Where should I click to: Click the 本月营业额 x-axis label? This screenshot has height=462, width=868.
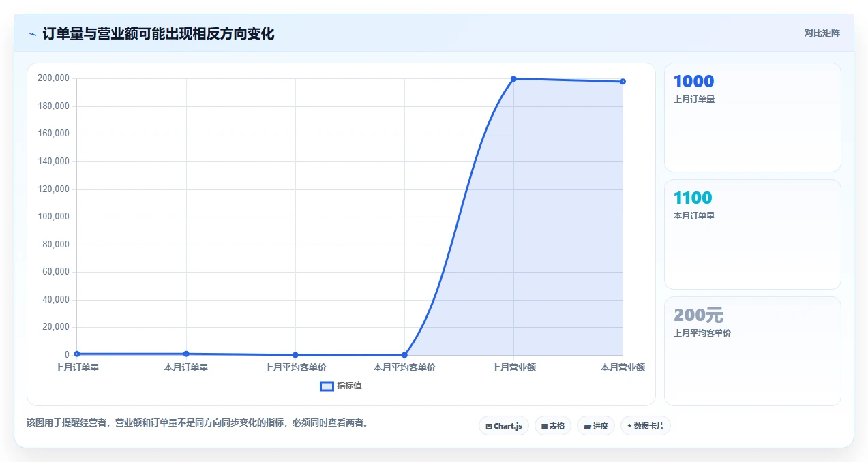623,368
